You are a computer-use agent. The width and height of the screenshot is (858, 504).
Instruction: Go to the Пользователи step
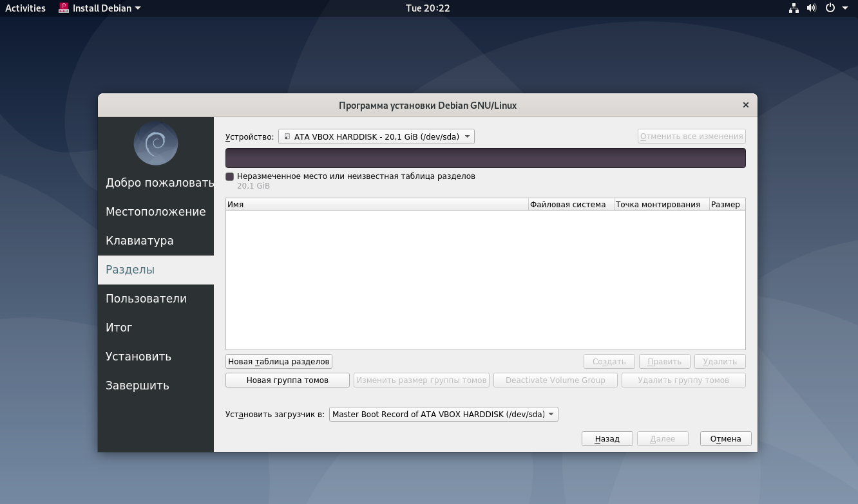pyautogui.click(x=156, y=299)
